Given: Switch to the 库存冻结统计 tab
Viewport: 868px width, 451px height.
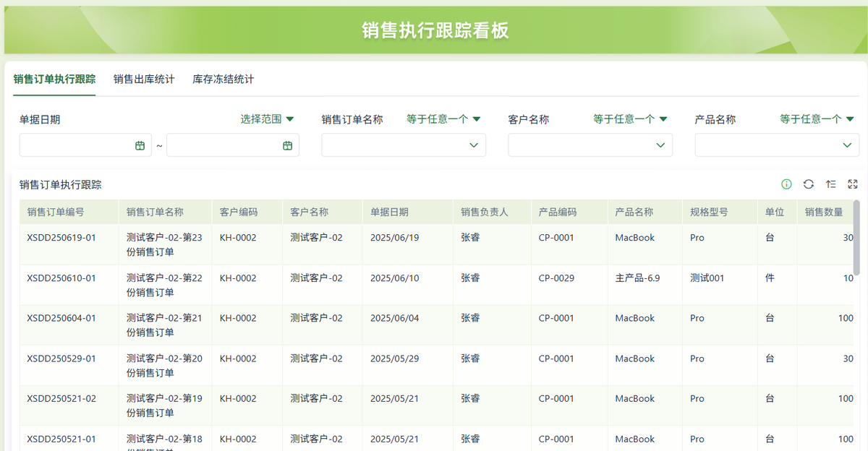Looking at the screenshot, I should pos(223,79).
